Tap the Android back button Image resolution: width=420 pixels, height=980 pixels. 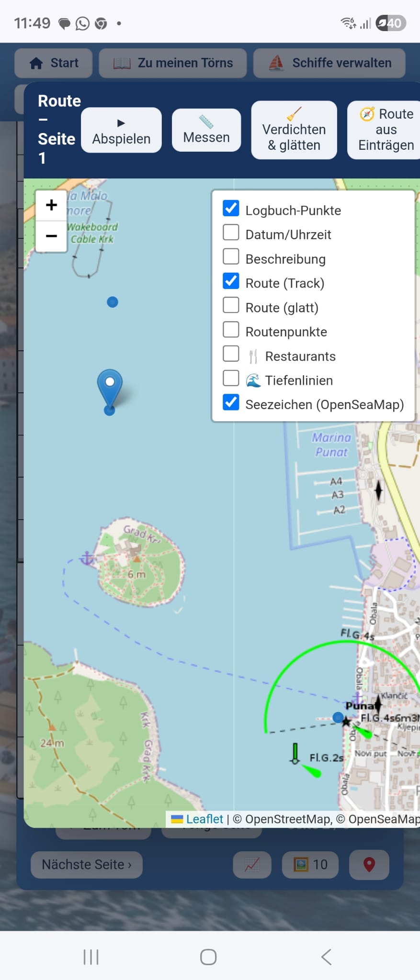(326, 957)
